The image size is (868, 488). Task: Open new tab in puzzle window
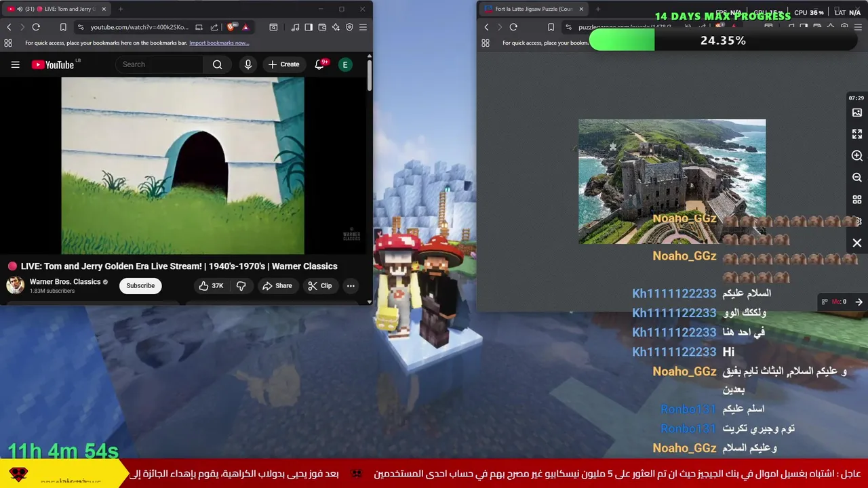[x=597, y=9]
